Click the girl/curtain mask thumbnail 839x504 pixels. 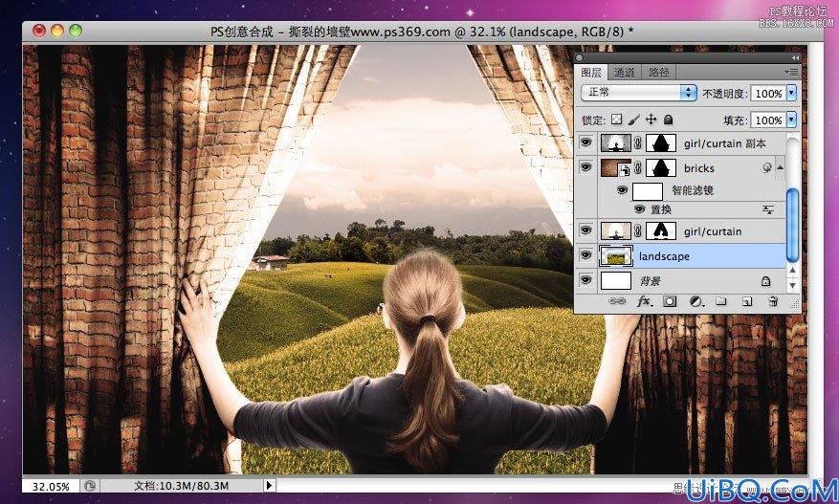(661, 231)
